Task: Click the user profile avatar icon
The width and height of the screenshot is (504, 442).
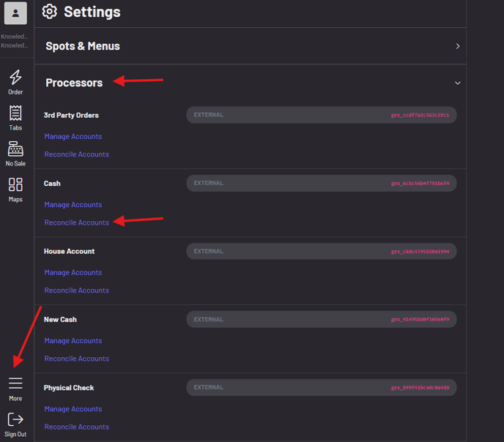Action: (15, 13)
